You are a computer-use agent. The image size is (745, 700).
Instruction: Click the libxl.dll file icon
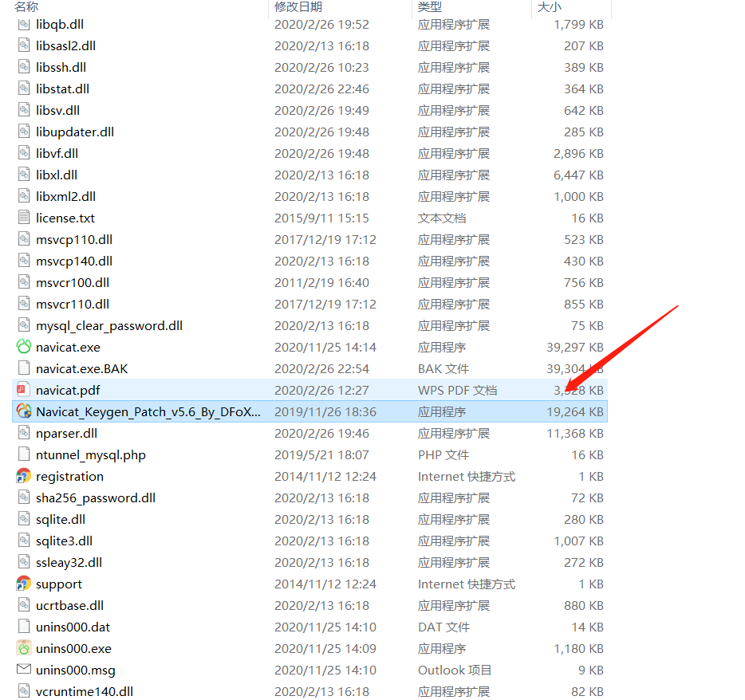point(24,175)
